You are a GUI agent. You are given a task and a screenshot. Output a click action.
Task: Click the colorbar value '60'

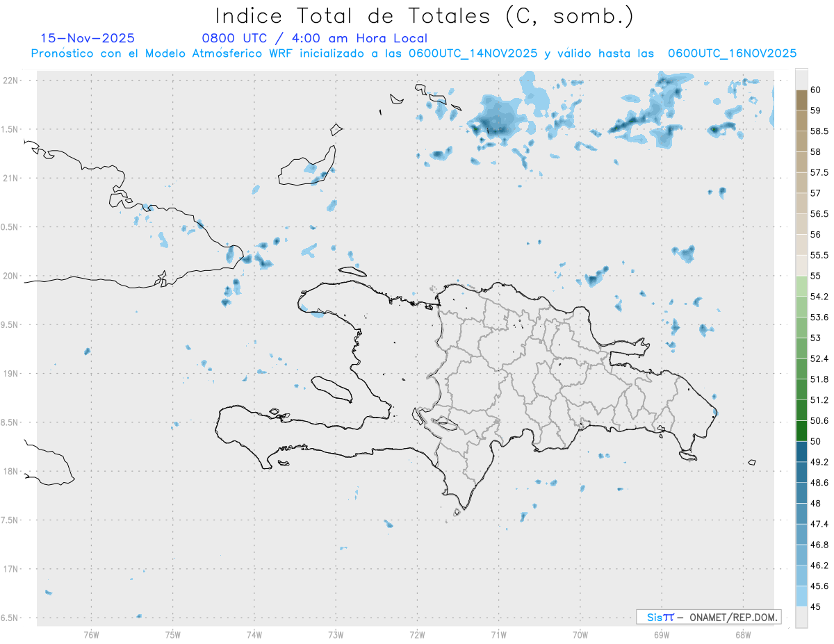pyautogui.click(x=816, y=90)
